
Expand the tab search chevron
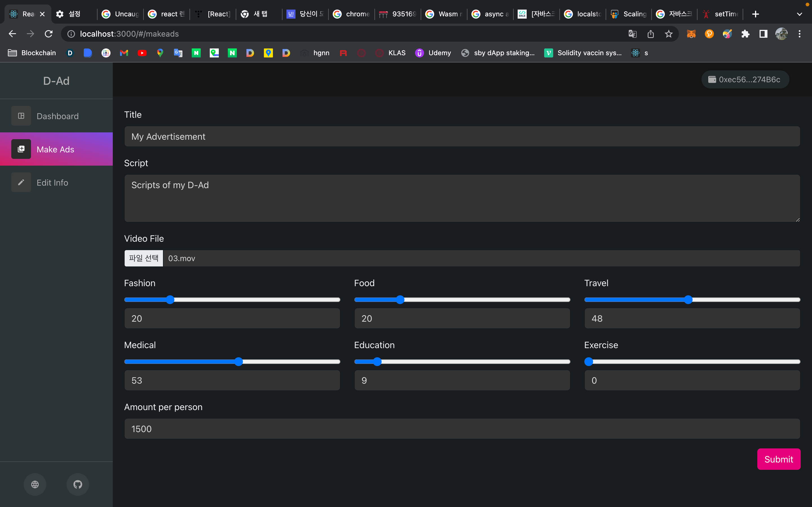tap(799, 14)
